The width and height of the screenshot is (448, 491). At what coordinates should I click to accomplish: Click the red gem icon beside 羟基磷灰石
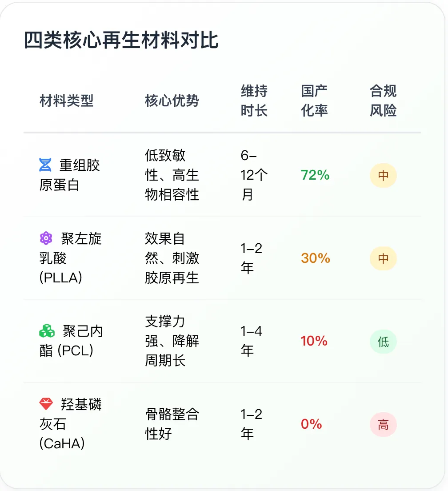pyautogui.click(x=46, y=404)
